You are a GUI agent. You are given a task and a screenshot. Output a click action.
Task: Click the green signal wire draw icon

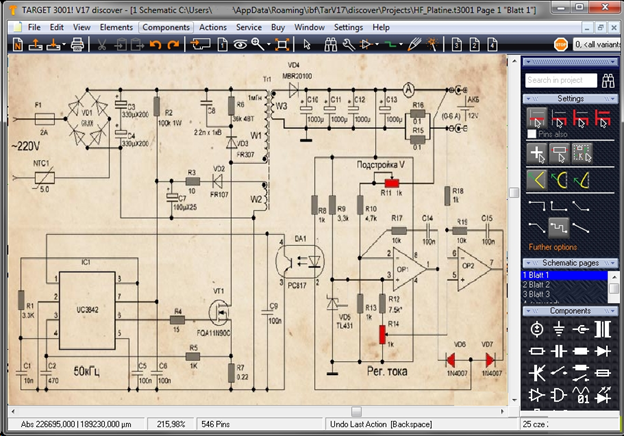pos(390,45)
